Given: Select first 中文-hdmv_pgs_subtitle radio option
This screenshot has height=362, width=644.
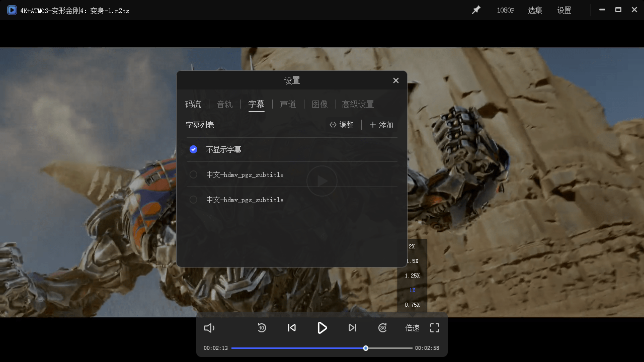Looking at the screenshot, I should (x=193, y=174).
